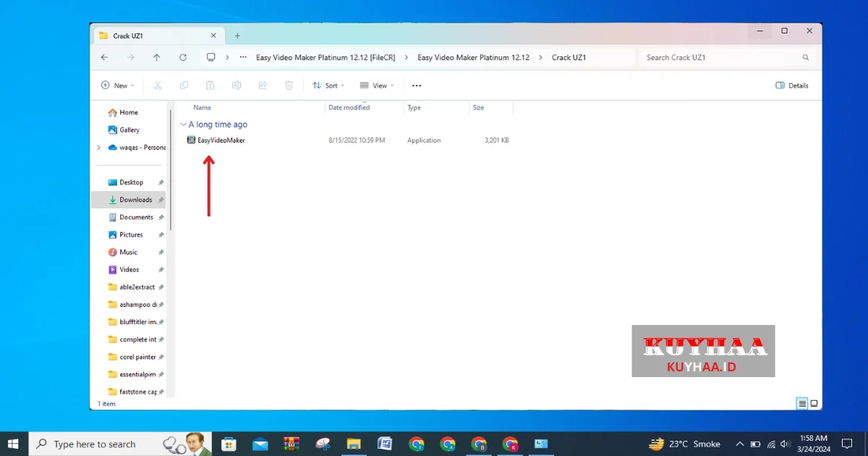Open the View layout dropdown
The image size is (868, 456).
point(377,85)
